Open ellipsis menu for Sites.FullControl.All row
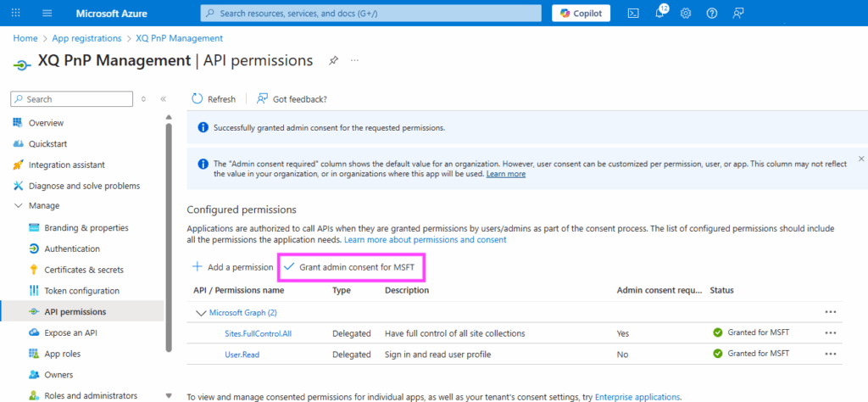 pyautogui.click(x=830, y=333)
